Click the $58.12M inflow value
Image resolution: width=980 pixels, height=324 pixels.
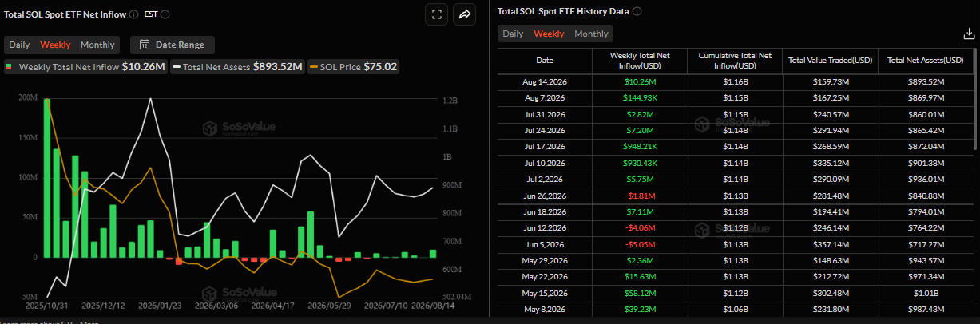(639, 293)
